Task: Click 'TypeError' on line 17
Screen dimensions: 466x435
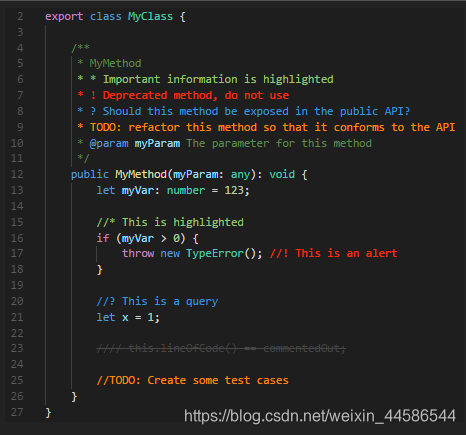Action: click(215, 253)
